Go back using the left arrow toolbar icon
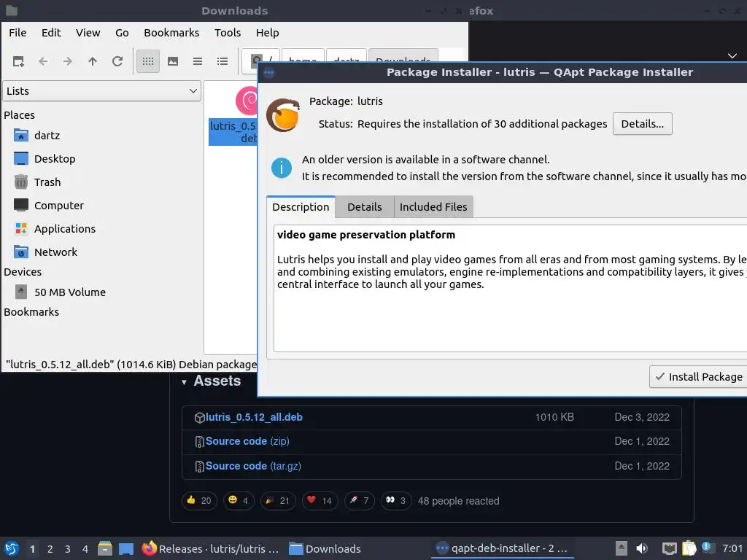747x560 pixels. point(43,61)
